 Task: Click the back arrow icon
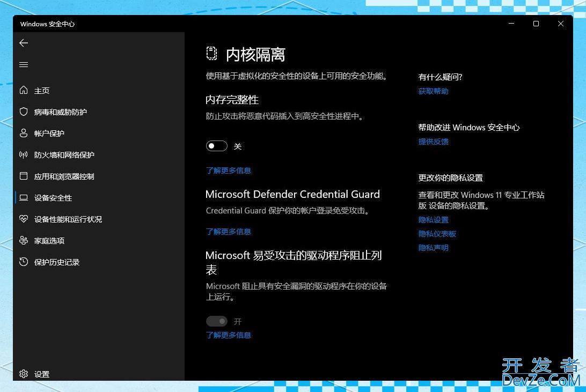click(24, 43)
